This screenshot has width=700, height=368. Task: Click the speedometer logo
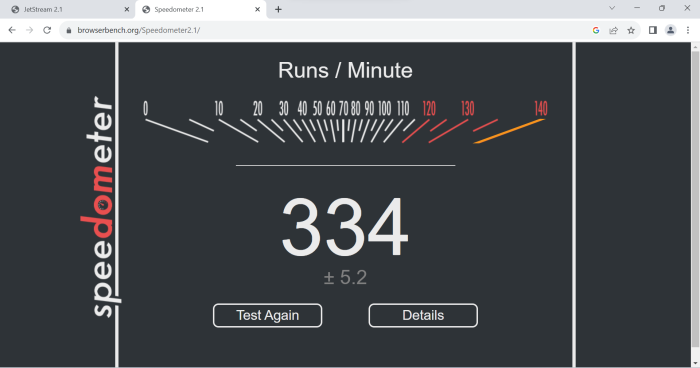[x=100, y=206]
